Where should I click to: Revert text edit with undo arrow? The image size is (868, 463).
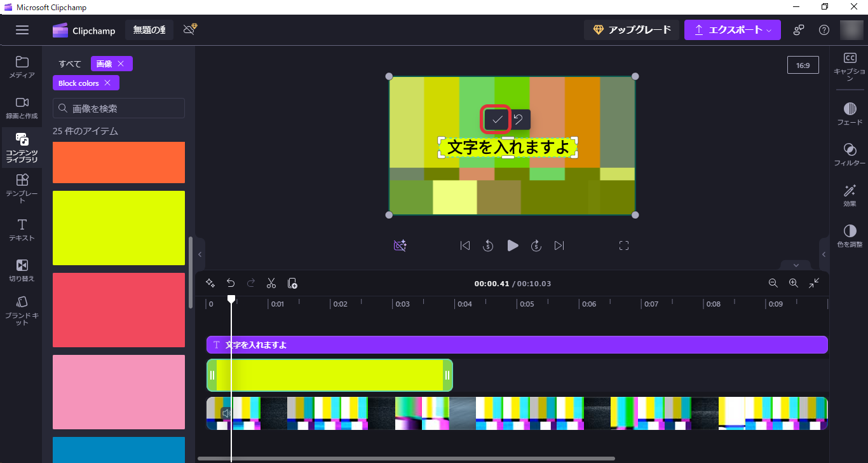pyautogui.click(x=519, y=120)
